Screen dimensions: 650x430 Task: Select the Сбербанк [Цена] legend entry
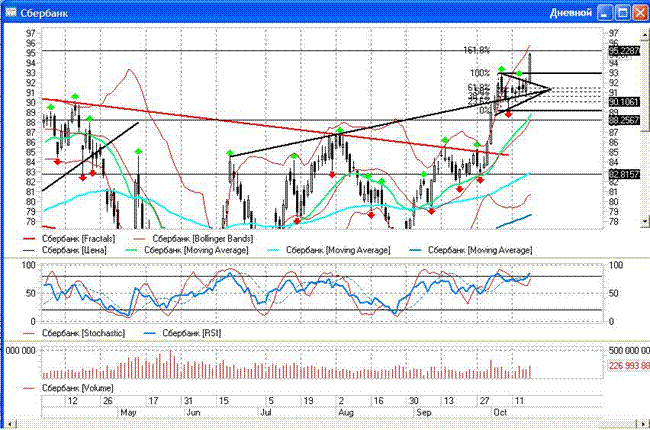(x=65, y=250)
